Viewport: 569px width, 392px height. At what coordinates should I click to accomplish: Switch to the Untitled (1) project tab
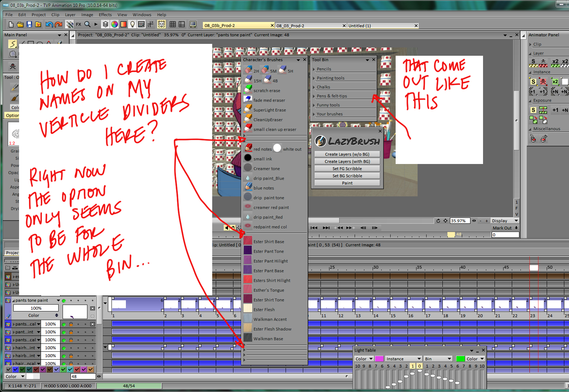383,26
